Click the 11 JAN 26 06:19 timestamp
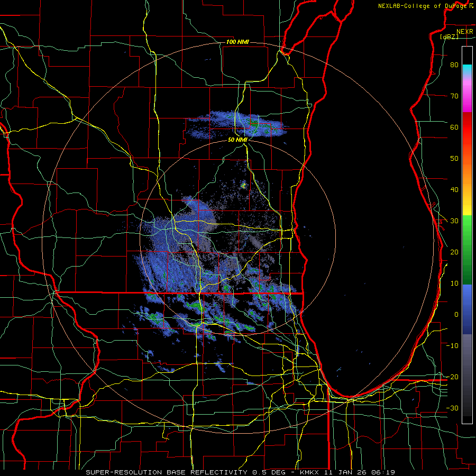 tap(360, 472)
